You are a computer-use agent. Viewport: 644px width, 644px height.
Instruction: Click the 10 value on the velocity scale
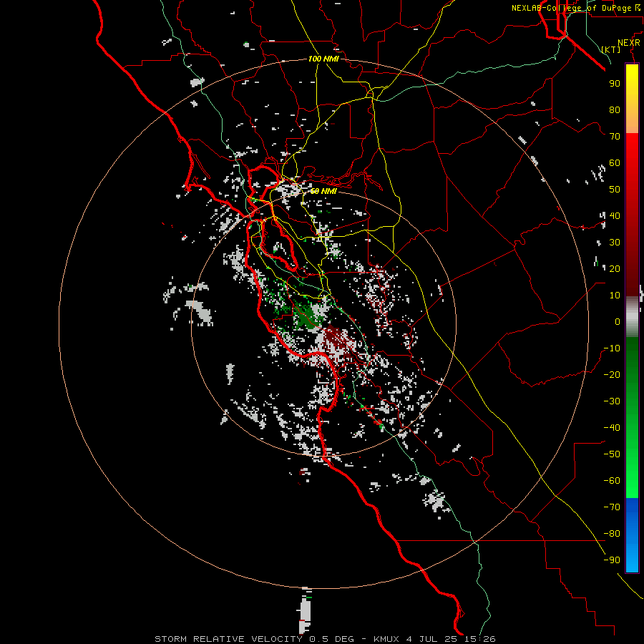(615, 296)
